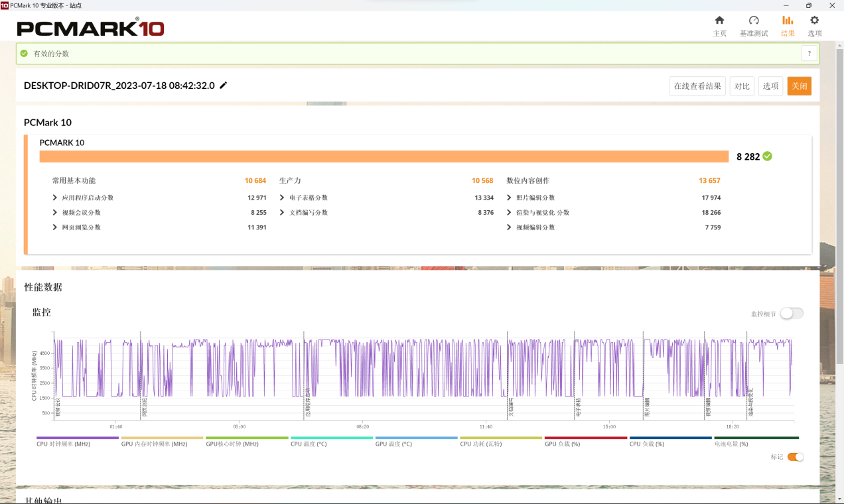
Task: Click the green checkmark beside score 8 282
Action: point(768,157)
